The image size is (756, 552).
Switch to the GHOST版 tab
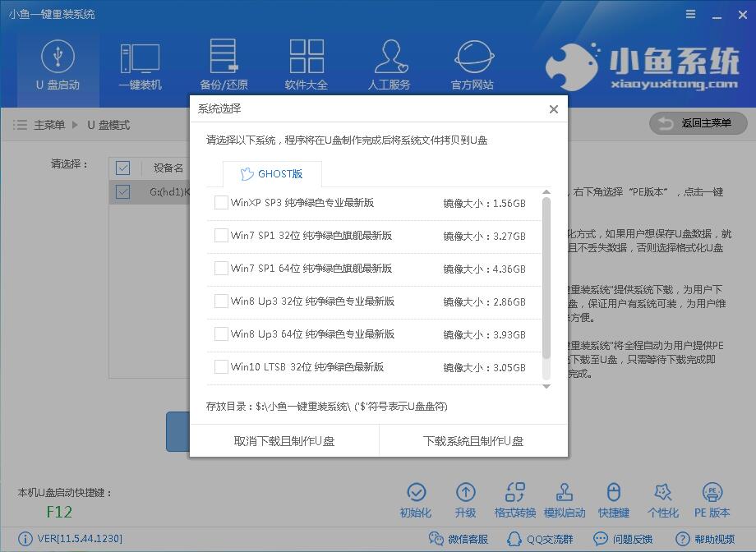272,174
